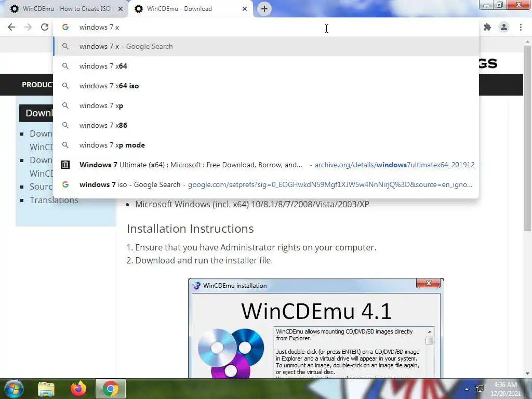
Task: Select the 'windows 7 x64 iso' suggestion
Action: point(266,86)
